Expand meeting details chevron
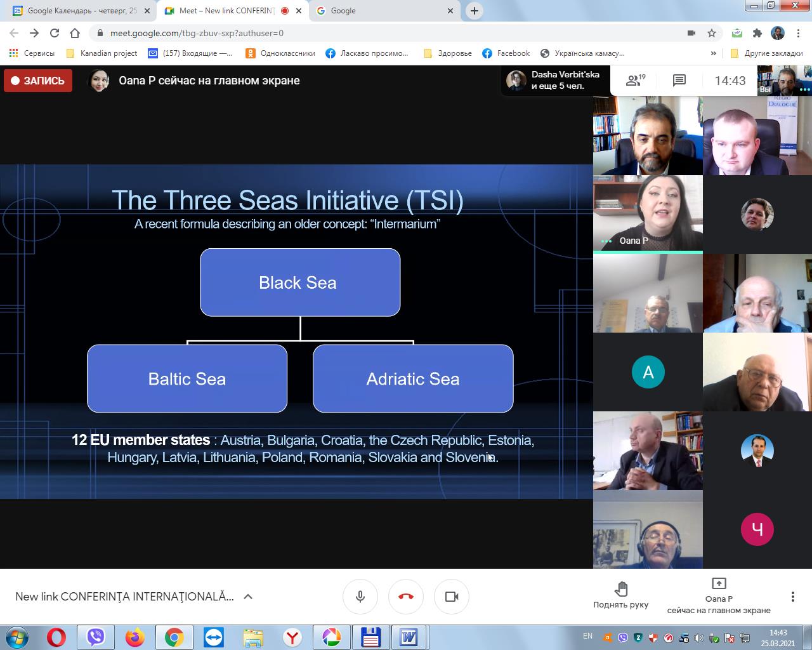This screenshot has height=650, width=812. 248,597
